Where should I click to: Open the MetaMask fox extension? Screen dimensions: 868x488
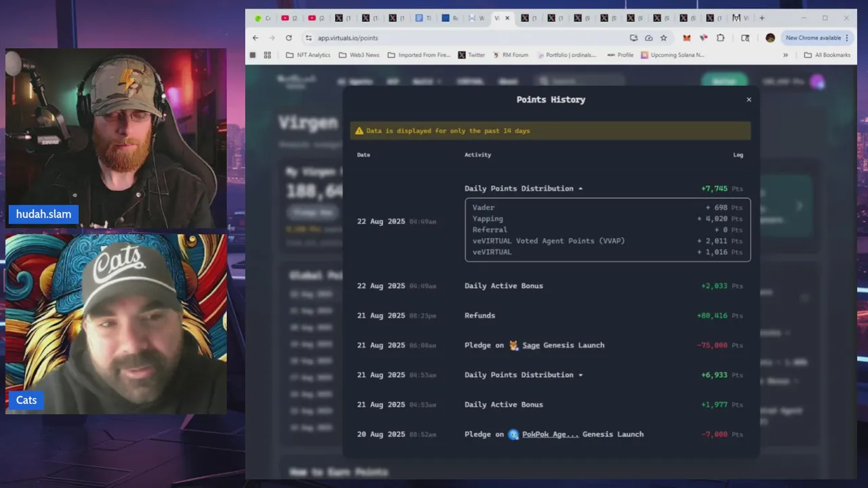687,38
